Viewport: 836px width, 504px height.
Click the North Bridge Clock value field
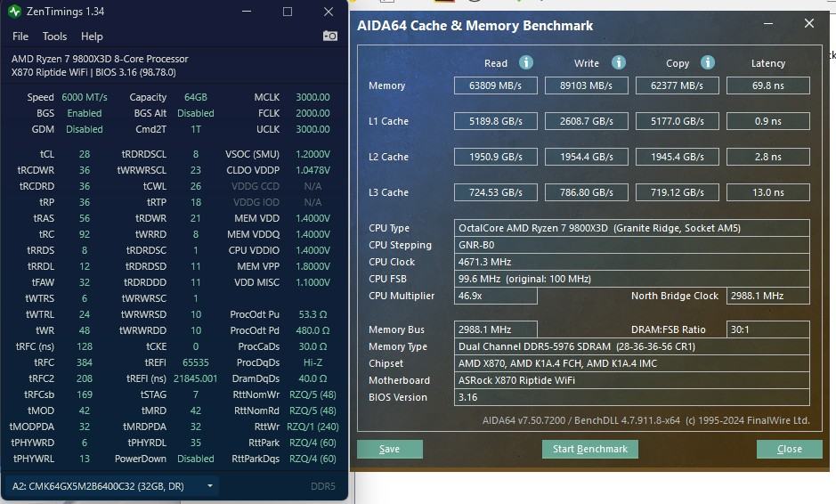coord(767,296)
